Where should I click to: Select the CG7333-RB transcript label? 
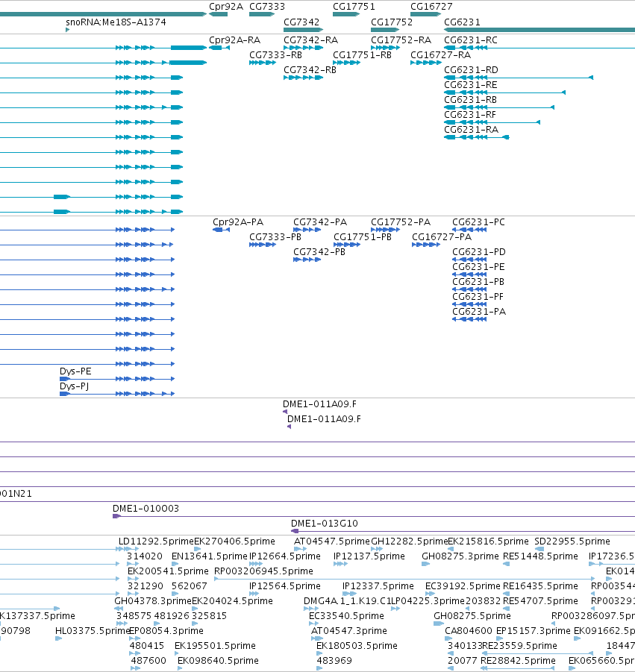pyautogui.click(x=275, y=55)
